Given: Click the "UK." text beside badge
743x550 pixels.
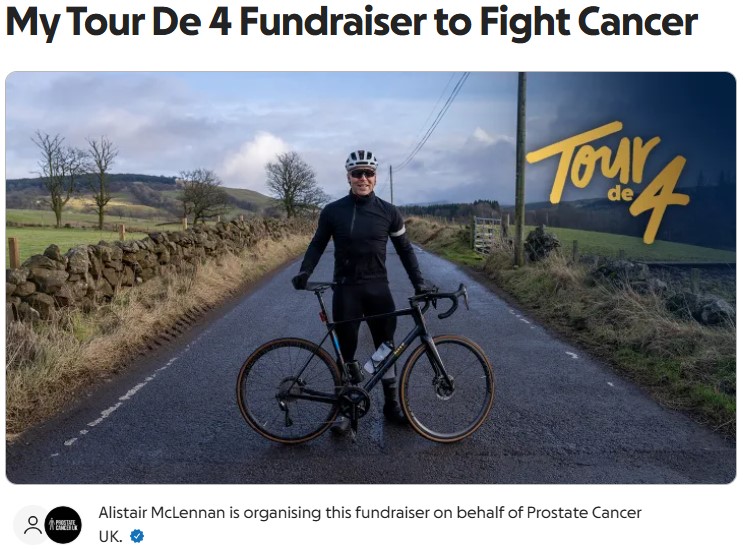Looking at the screenshot, I should pyautogui.click(x=110, y=536).
